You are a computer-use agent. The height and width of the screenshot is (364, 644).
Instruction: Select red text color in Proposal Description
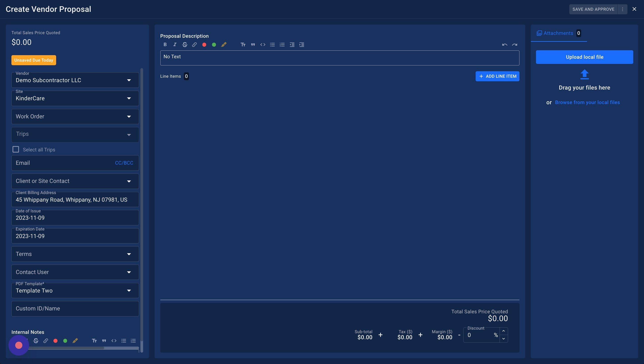point(204,44)
